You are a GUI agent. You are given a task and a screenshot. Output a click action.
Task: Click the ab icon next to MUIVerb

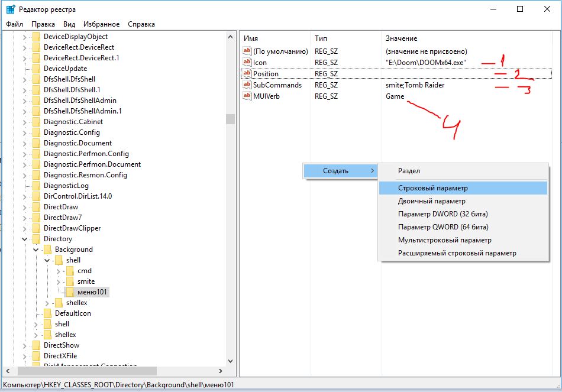(x=247, y=96)
